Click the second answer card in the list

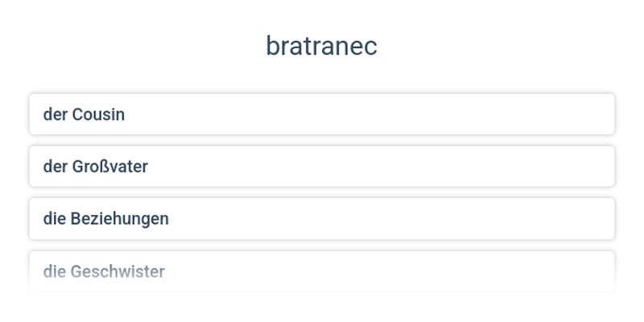(x=322, y=167)
